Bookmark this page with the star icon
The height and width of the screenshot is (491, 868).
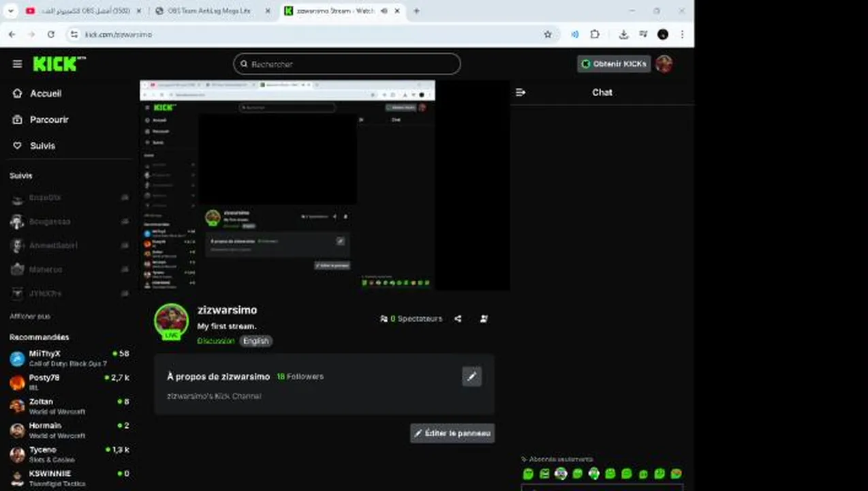point(548,34)
